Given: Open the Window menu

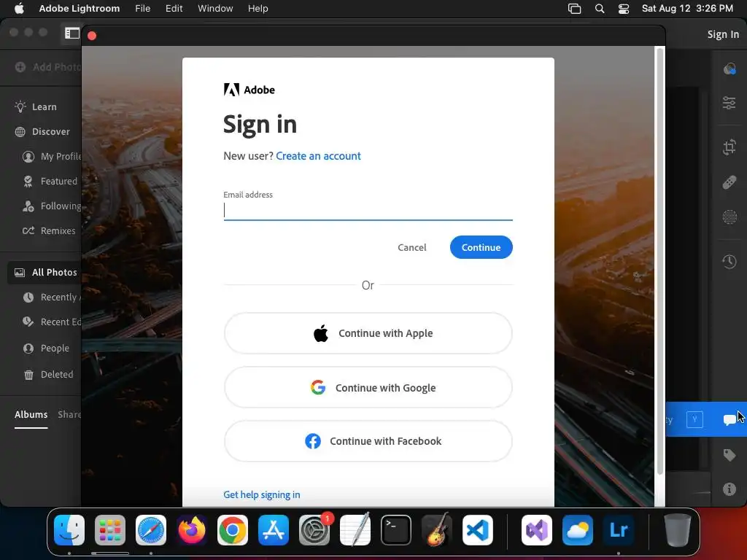Looking at the screenshot, I should pos(215,9).
